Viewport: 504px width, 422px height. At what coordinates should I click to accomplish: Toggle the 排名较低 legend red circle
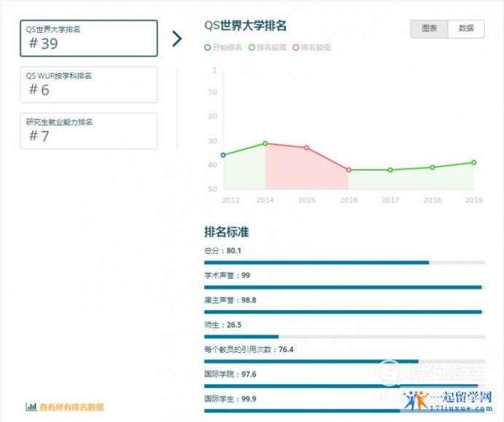coord(296,47)
